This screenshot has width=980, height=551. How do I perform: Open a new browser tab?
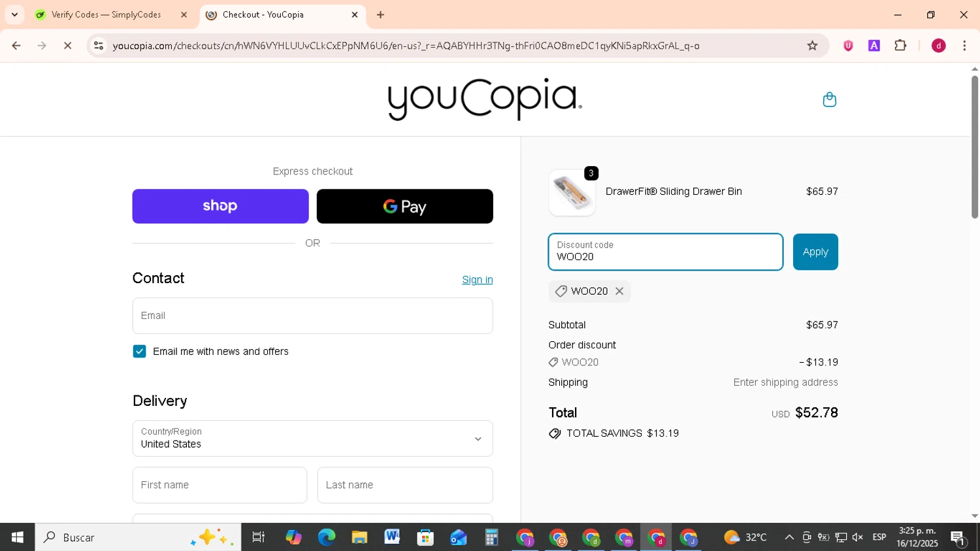[x=381, y=14]
